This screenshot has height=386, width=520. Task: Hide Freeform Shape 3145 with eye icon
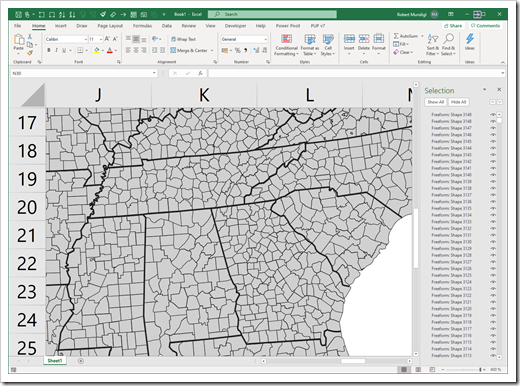click(493, 141)
